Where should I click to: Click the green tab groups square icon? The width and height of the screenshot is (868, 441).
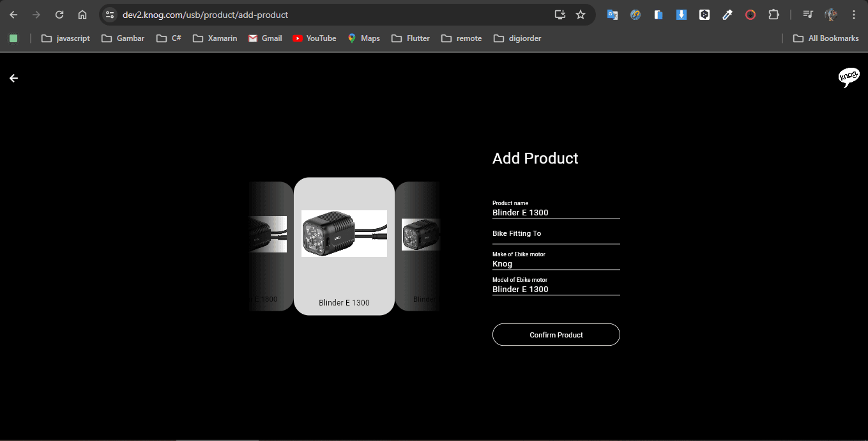coord(13,38)
